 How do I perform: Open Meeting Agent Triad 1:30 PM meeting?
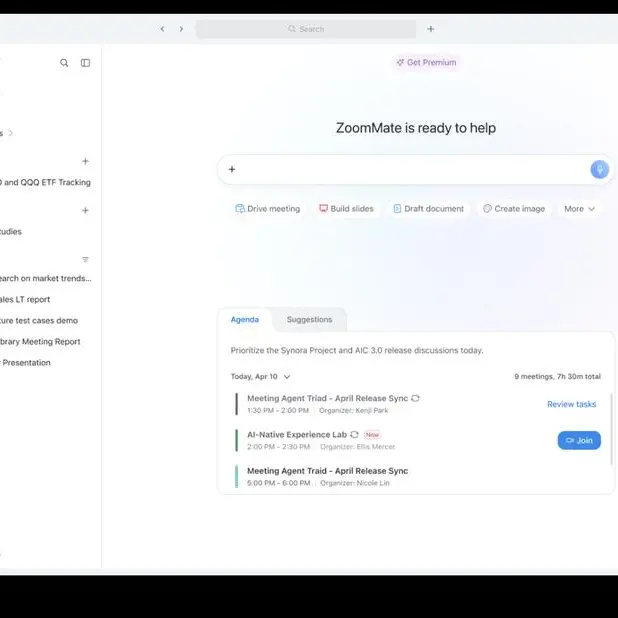coord(327,398)
